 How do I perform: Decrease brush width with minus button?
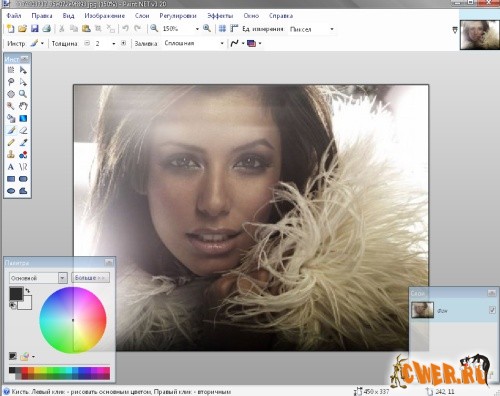click(87, 43)
